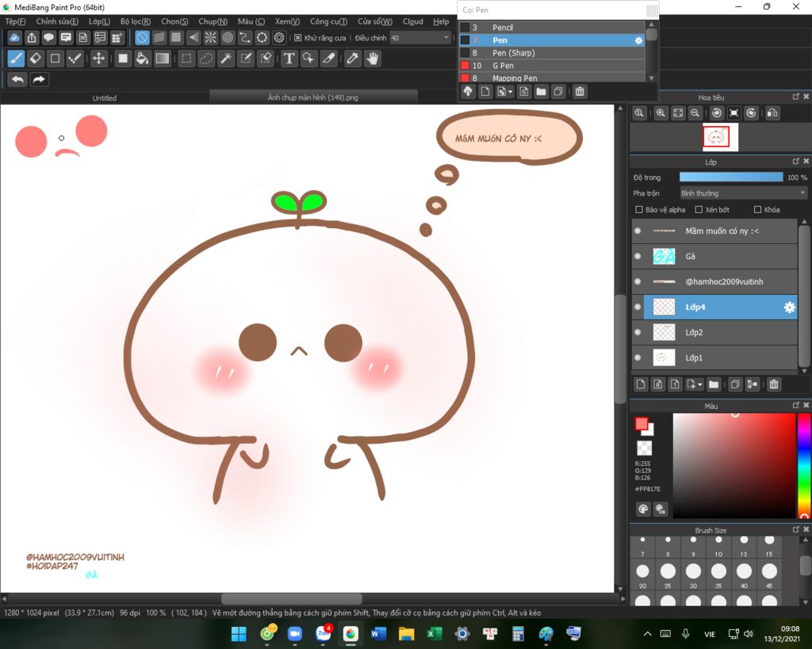Click the hue color strip

[804, 466]
